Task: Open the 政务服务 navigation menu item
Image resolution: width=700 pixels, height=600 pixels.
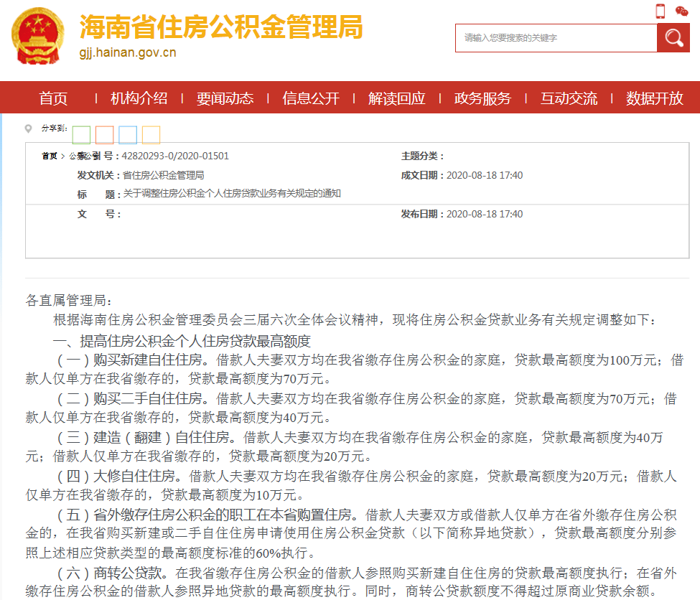Action: coord(482,98)
